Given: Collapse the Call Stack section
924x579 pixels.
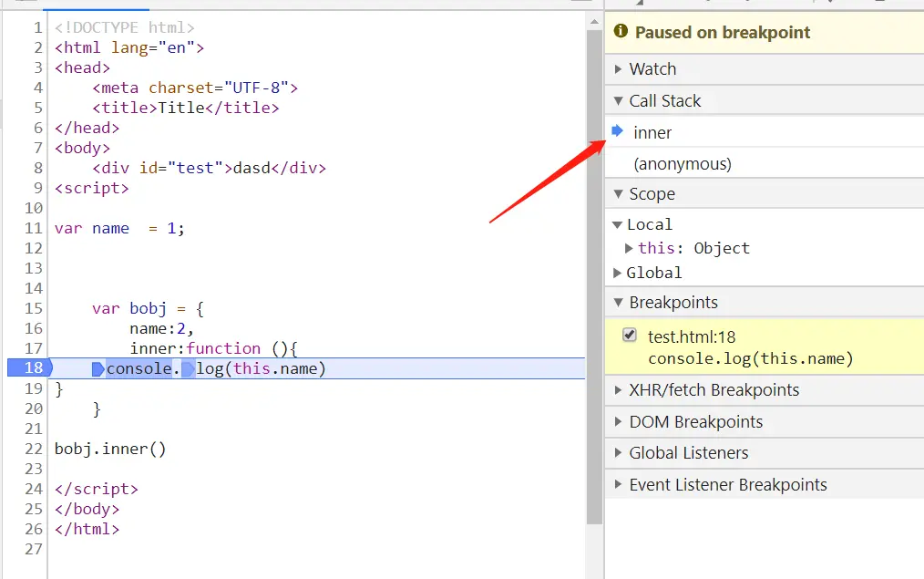Looking at the screenshot, I should point(618,101).
